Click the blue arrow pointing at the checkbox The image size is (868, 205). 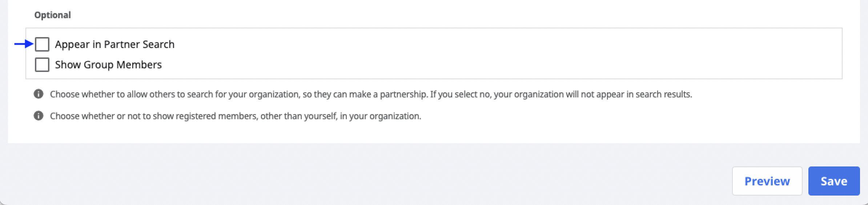click(x=24, y=44)
